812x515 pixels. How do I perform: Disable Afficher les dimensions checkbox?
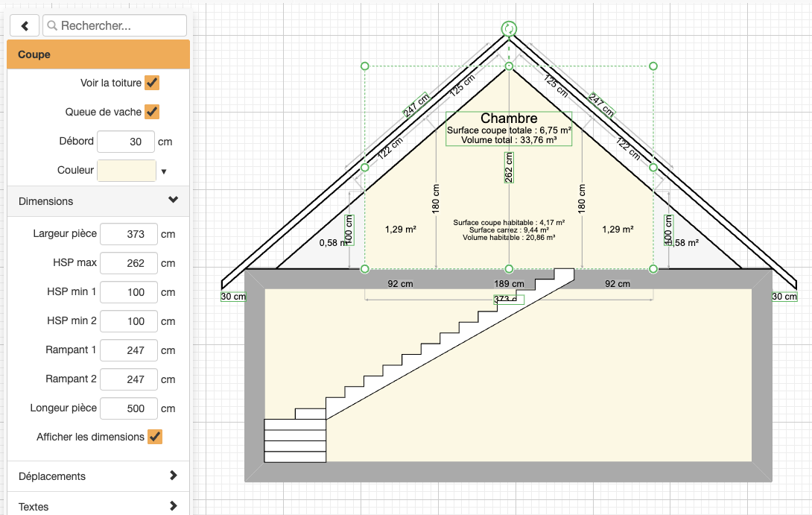(x=155, y=437)
